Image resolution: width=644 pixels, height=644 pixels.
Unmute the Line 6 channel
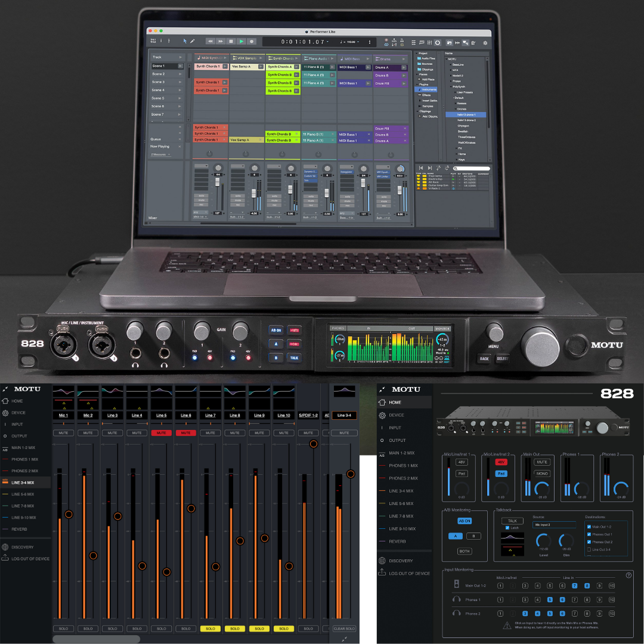tap(185, 433)
